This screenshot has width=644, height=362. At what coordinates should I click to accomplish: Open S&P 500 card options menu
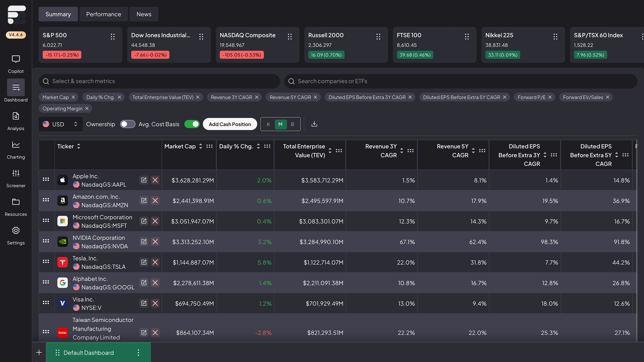[113, 36]
